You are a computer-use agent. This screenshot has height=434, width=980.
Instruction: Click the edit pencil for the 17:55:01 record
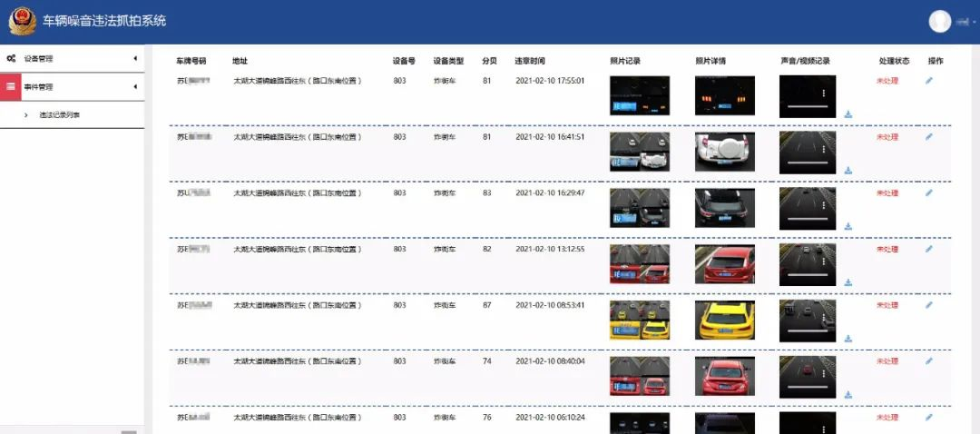point(928,81)
